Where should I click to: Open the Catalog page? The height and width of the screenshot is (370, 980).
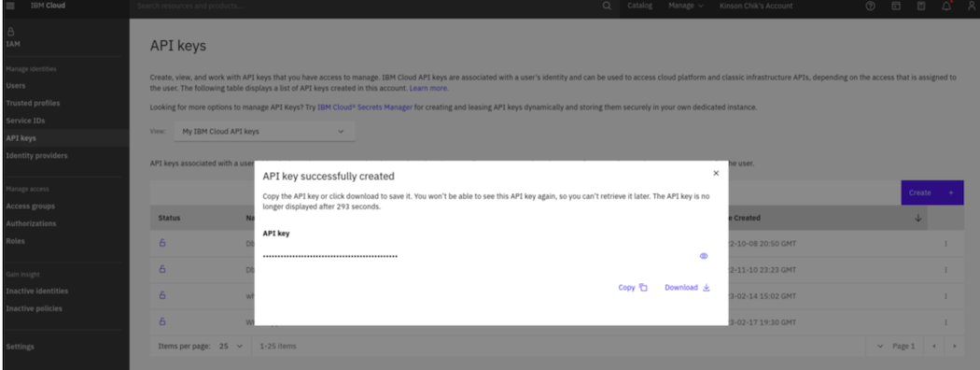coord(640,6)
